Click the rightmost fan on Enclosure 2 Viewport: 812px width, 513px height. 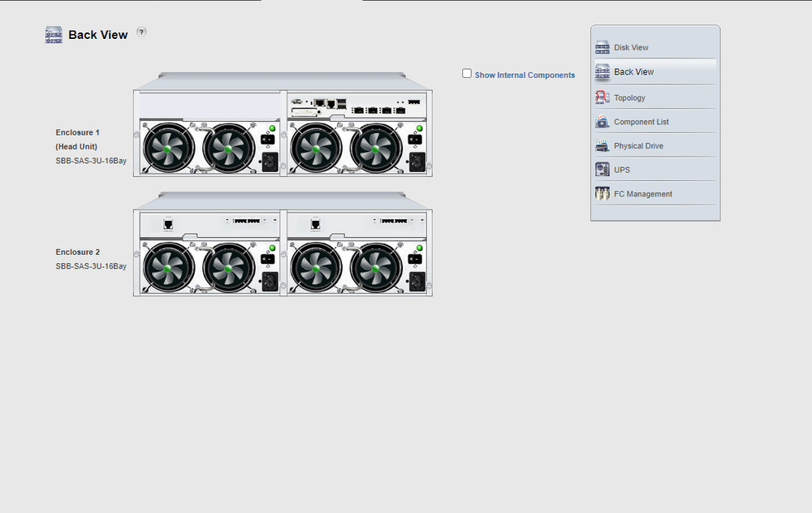[x=375, y=269]
